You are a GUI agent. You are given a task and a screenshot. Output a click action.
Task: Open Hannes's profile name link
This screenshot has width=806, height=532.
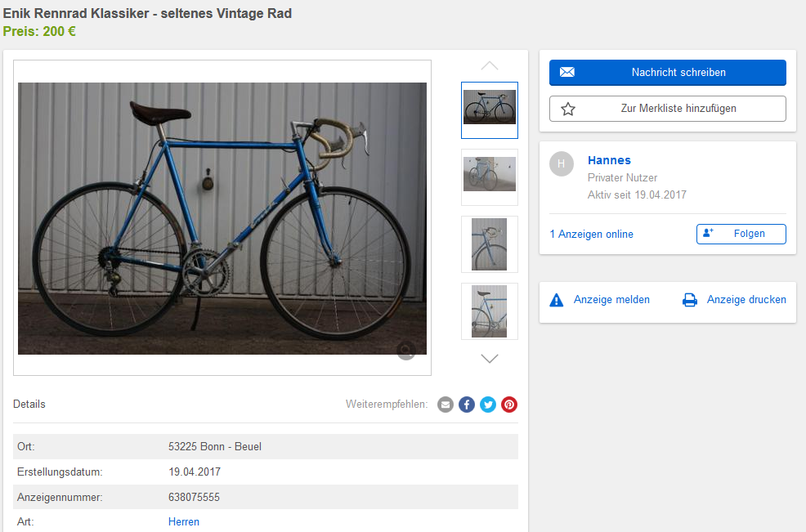tap(609, 160)
